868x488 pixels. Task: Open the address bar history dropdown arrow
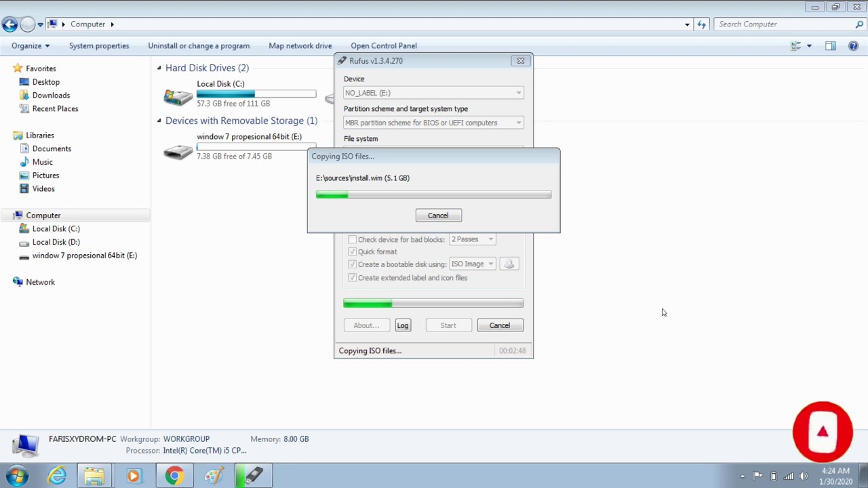coord(687,24)
